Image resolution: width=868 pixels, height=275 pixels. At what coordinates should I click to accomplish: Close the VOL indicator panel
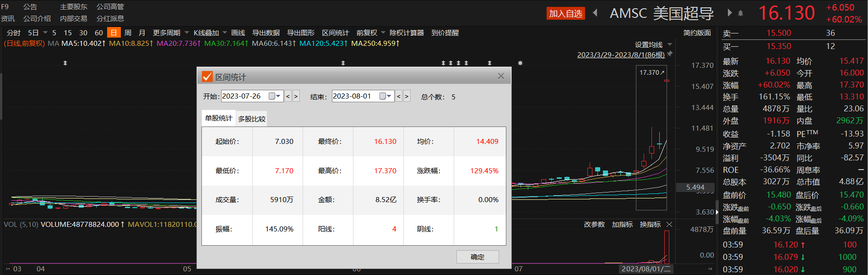[669, 225]
